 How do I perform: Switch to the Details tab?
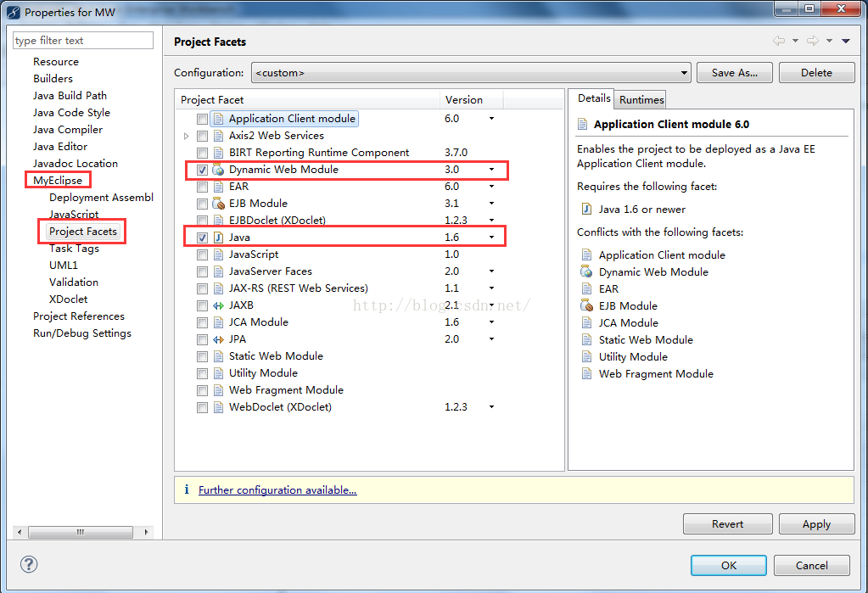(594, 98)
